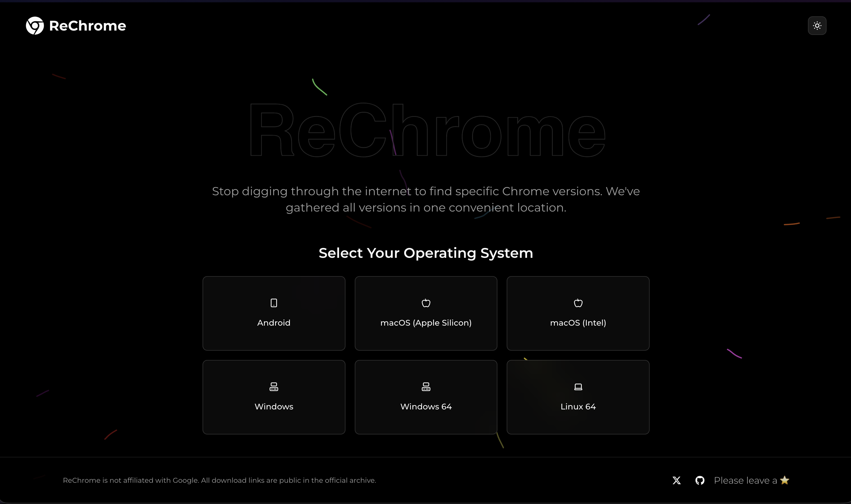Select the Android phone icon
This screenshot has width=851, height=504.
tap(274, 303)
